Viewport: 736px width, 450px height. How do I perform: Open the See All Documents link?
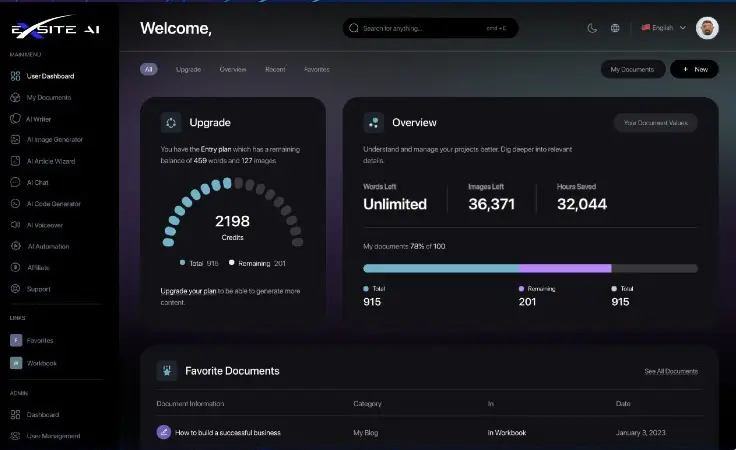tap(671, 371)
